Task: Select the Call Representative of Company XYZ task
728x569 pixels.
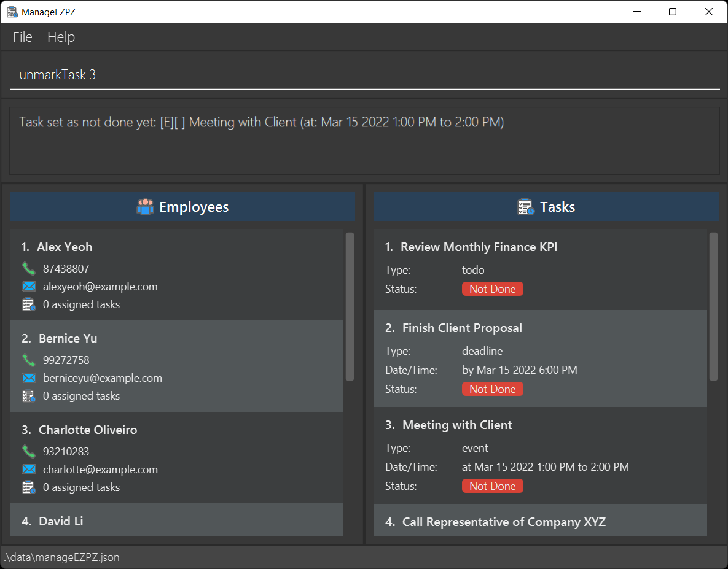Action: tap(540, 521)
